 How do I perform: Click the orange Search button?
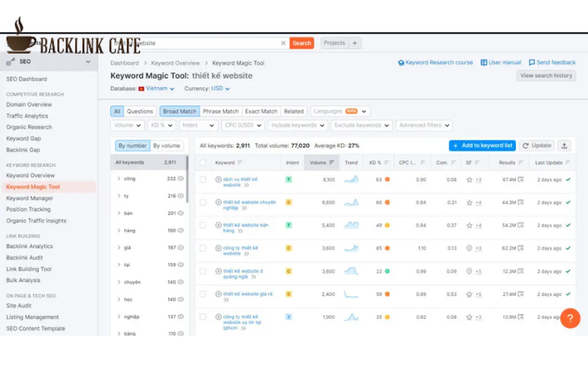point(301,43)
